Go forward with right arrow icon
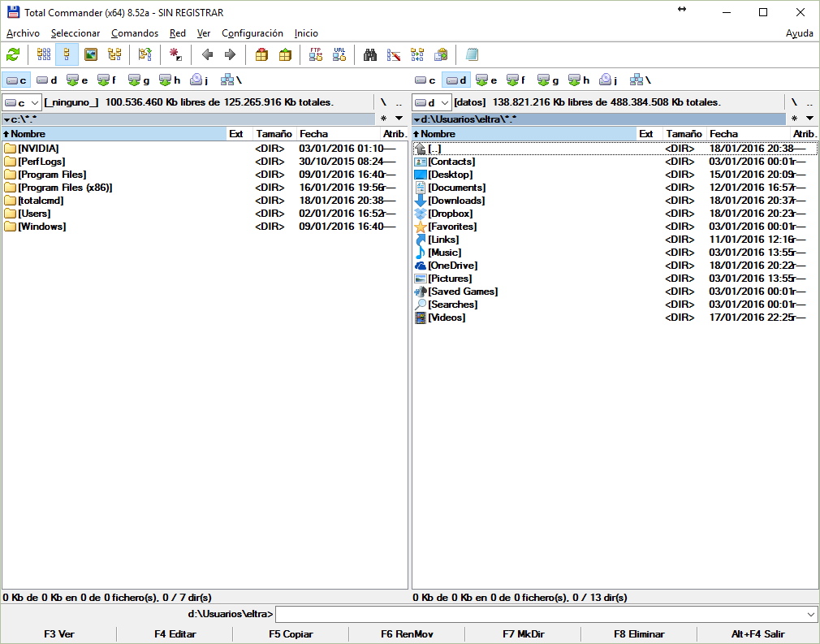This screenshot has width=820, height=644. [x=230, y=54]
